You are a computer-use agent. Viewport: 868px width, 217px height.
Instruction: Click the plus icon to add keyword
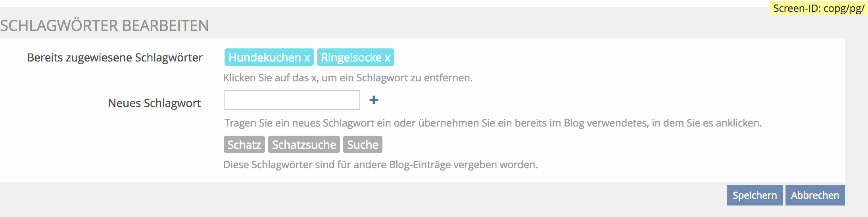374,100
